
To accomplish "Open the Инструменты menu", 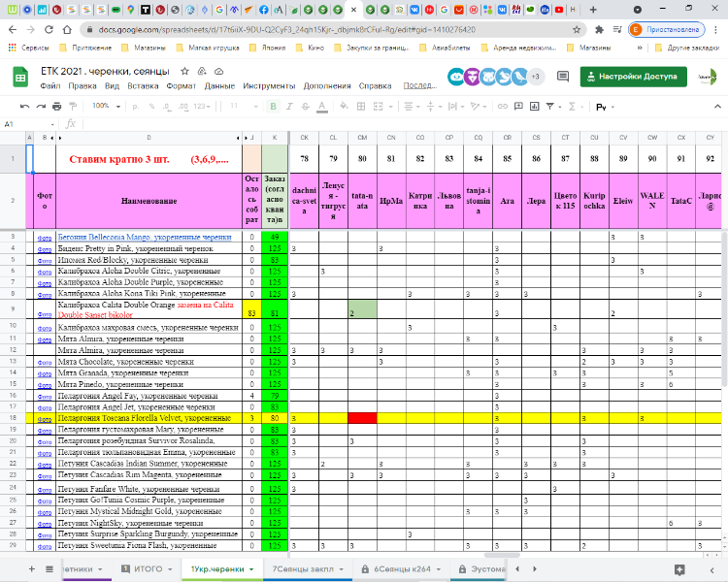I will pos(269,85).
